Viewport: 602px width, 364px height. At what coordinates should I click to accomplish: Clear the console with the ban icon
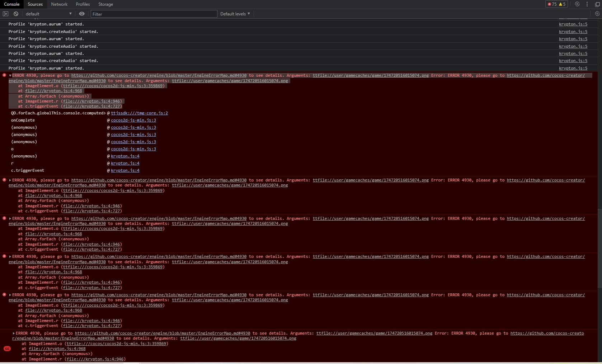tap(16, 14)
